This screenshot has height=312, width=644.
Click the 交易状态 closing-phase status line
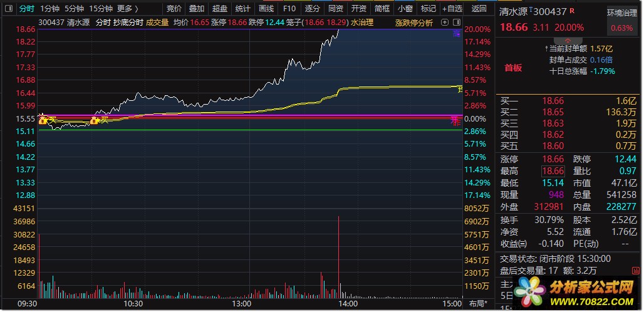pos(555,259)
